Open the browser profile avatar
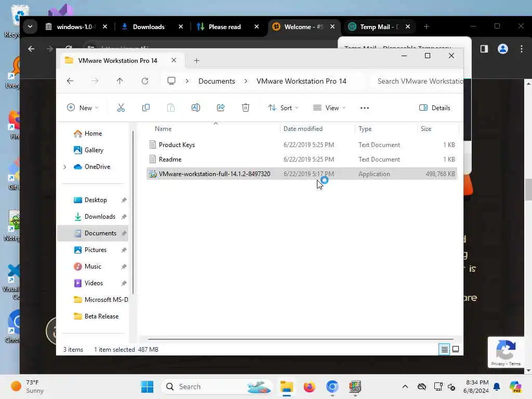 pyautogui.click(x=502, y=49)
